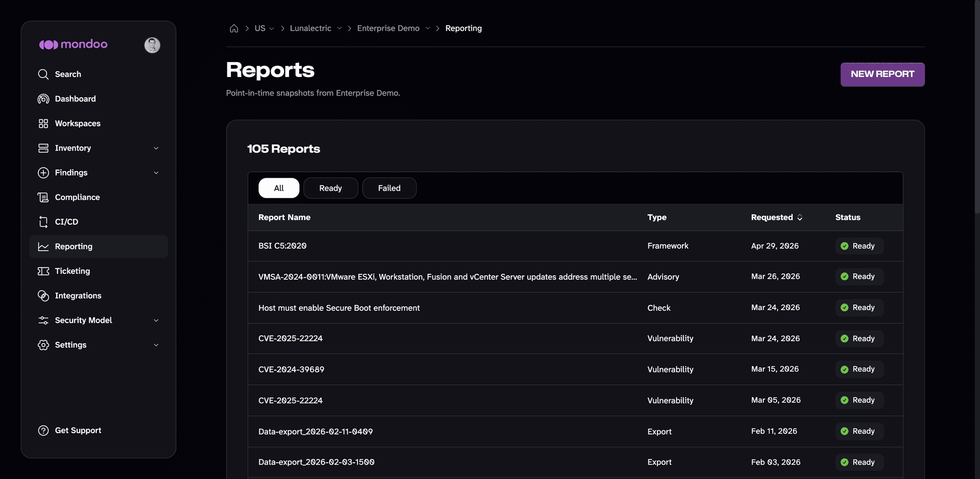Image resolution: width=980 pixels, height=479 pixels.
Task: Click the Dashboard gauge icon
Action: click(43, 99)
